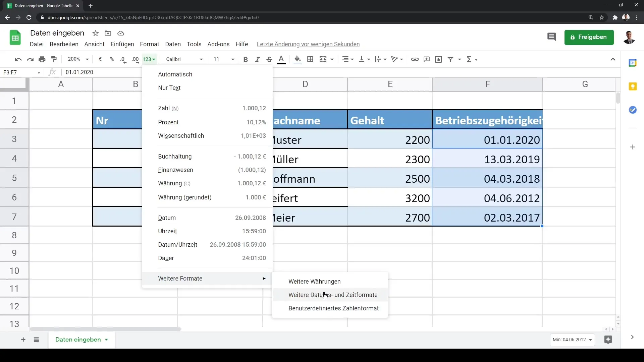Open the Daten menu
The image size is (644, 362).
(173, 44)
